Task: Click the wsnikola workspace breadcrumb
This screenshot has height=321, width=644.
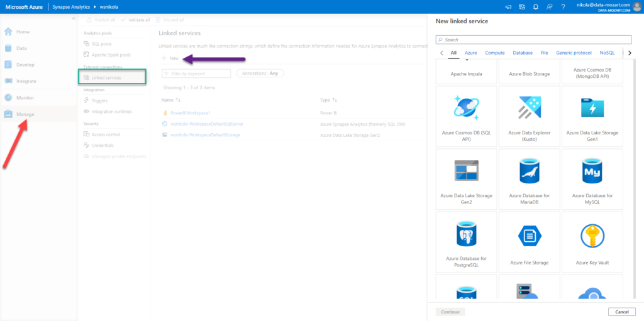Action: point(109,7)
